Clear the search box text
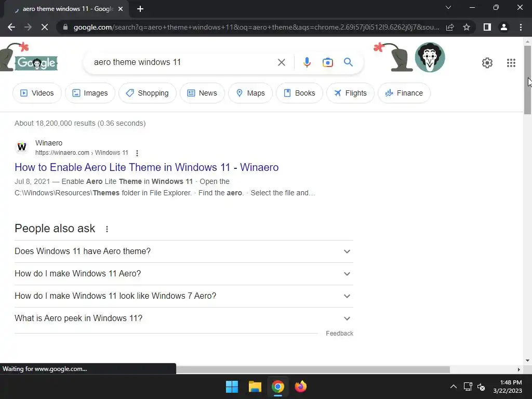The height and width of the screenshot is (399, 532). pyautogui.click(x=281, y=62)
